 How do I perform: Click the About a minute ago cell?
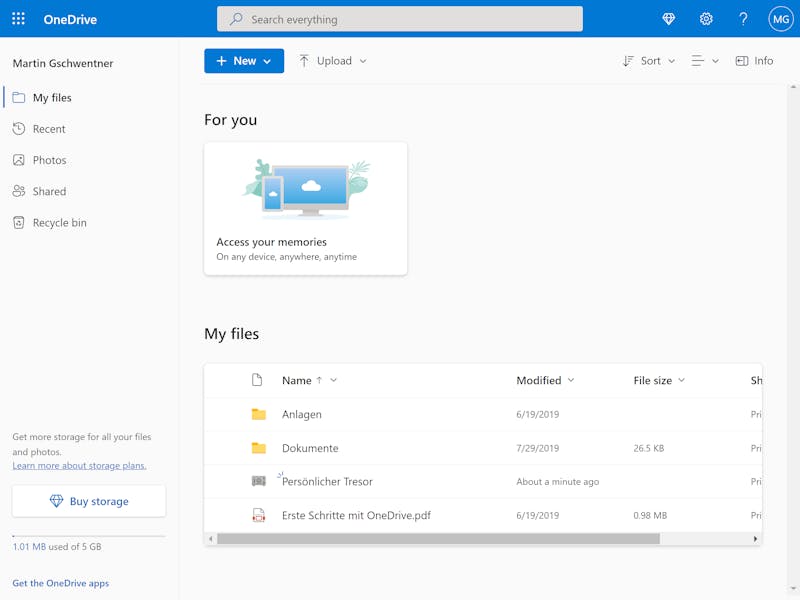pos(558,482)
